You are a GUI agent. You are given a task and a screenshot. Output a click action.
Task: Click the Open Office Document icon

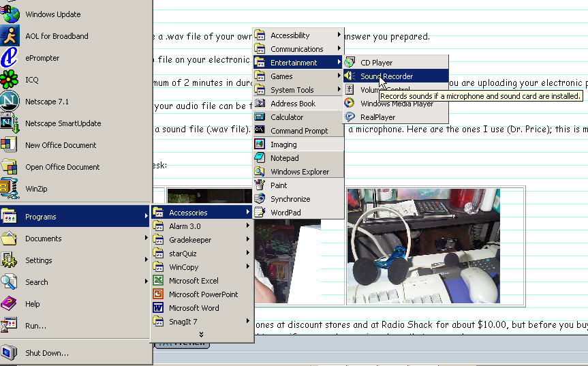click(9, 166)
